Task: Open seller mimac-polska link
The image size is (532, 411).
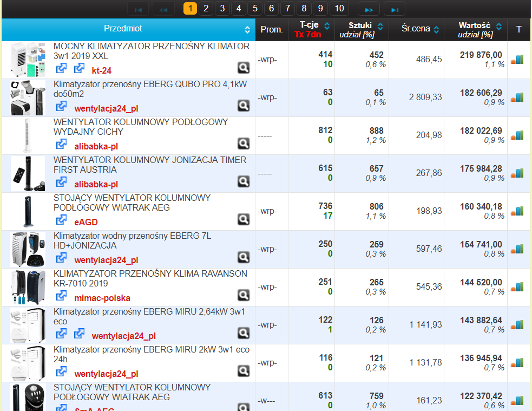Action: 102,298
